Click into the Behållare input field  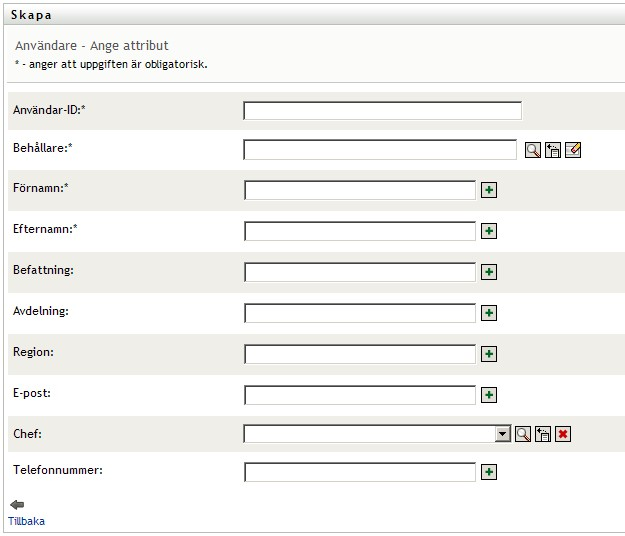point(380,150)
